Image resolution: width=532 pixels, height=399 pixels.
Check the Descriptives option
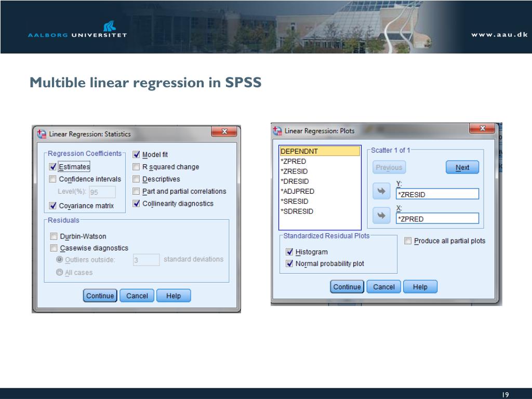coord(136,179)
